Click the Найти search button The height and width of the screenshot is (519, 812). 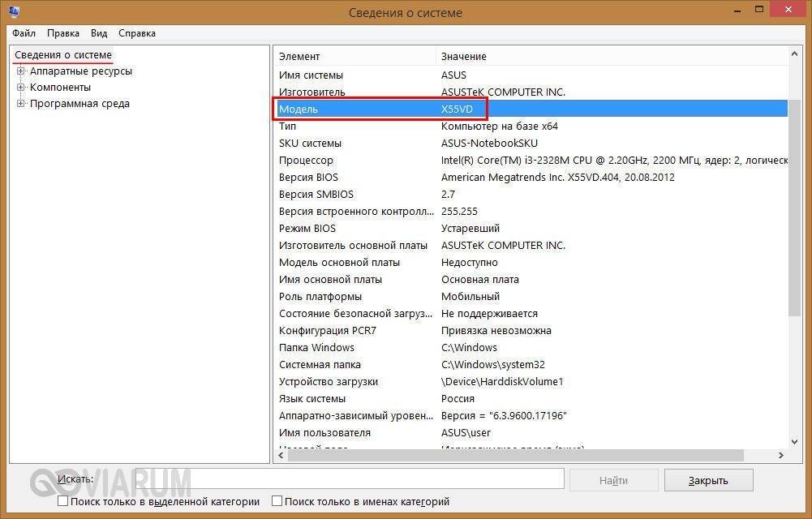[x=613, y=480]
